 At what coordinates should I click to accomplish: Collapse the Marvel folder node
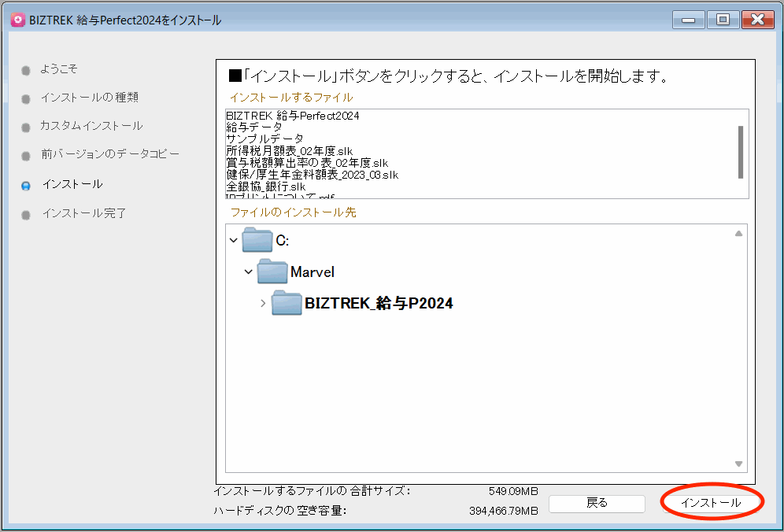[249, 272]
